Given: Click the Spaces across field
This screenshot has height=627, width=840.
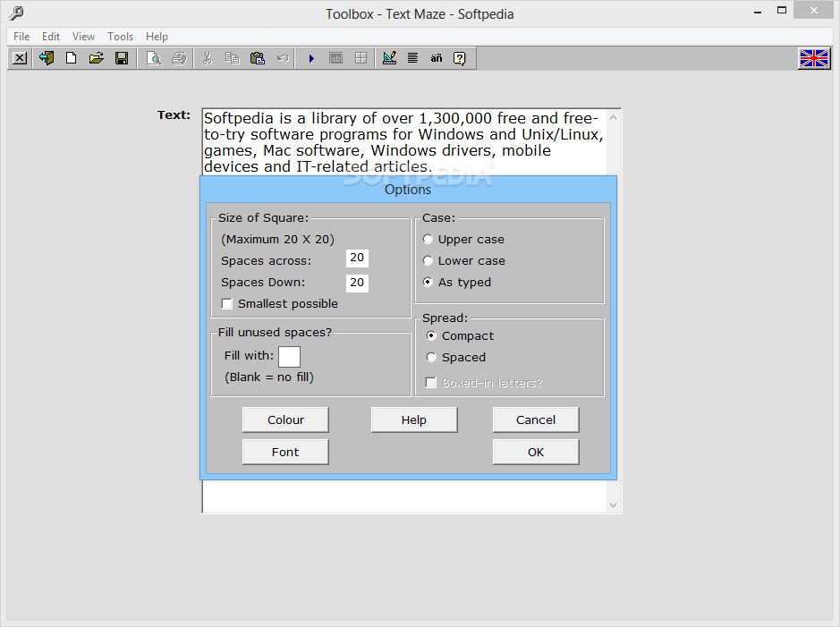Looking at the screenshot, I should [357, 258].
